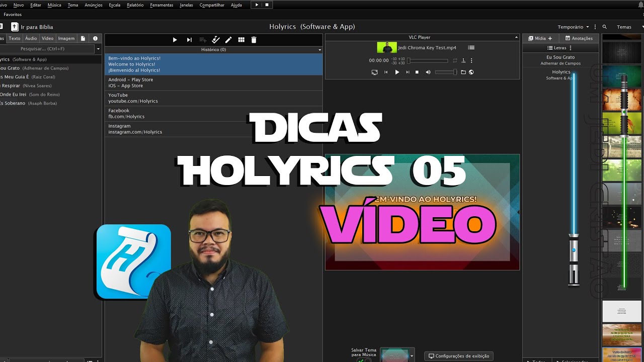Click Ir para Bíblia

coord(37,27)
